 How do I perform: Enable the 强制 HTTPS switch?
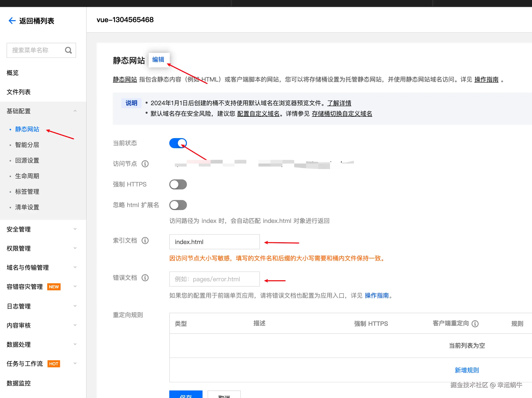(178, 184)
